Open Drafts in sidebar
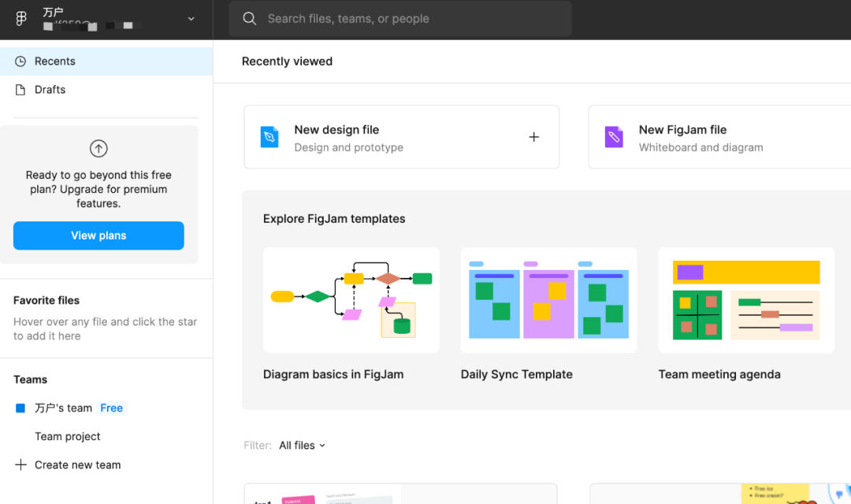851x504 pixels. coord(106,90)
